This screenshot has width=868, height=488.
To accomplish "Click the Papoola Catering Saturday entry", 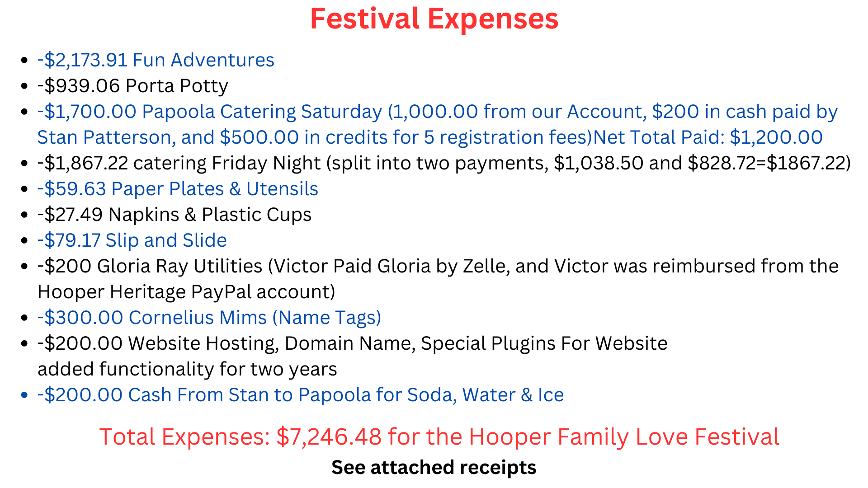I will tap(262, 112).
